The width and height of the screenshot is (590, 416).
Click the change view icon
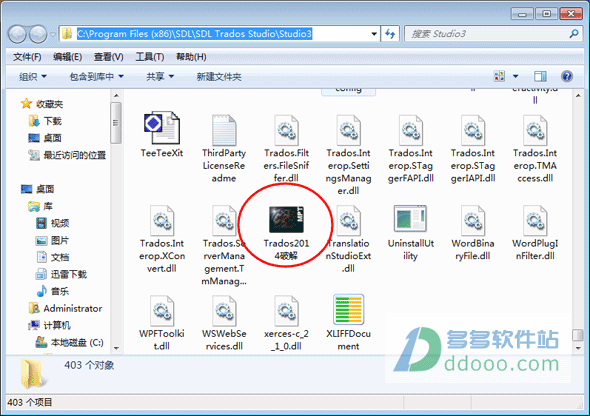click(499, 76)
